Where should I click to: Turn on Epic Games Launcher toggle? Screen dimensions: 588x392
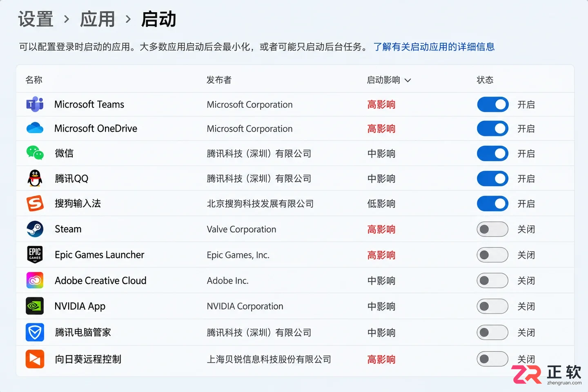[x=492, y=255]
